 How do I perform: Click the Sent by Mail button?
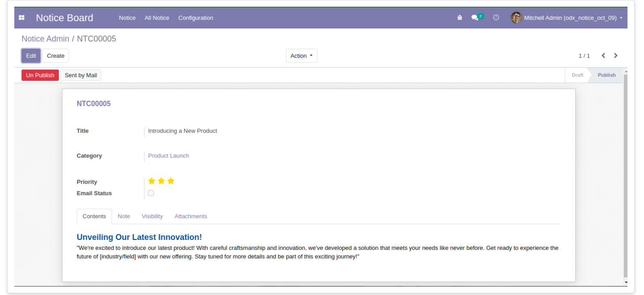(x=81, y=75)
